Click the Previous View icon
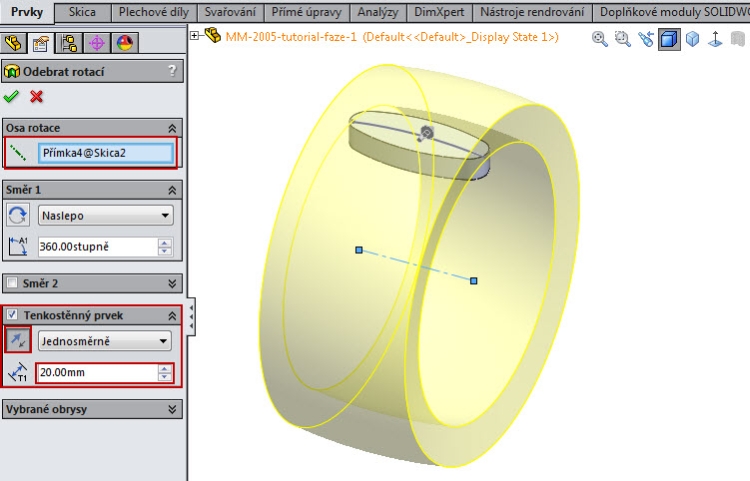The image size is (750, 481). click(x=646, y=39)
